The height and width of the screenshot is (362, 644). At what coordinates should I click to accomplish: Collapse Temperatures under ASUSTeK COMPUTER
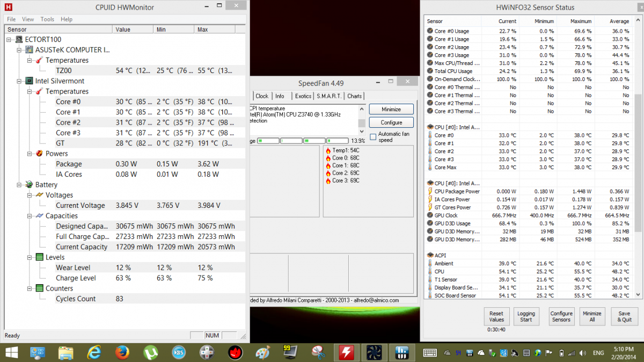pos(31,60)
